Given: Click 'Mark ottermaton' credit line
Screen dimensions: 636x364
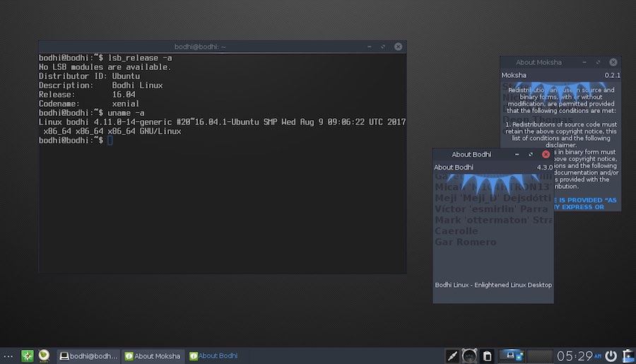Looking at the screenshot, I should (x=494, y=220).
